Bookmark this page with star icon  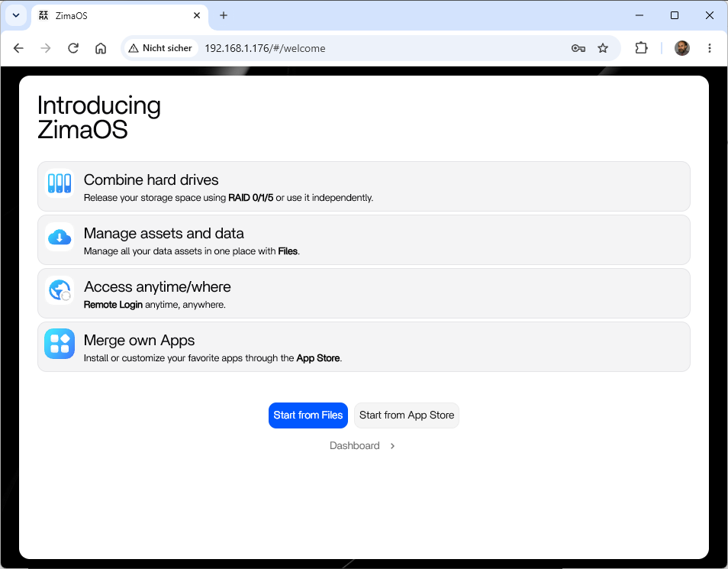(x=603, y=48)
